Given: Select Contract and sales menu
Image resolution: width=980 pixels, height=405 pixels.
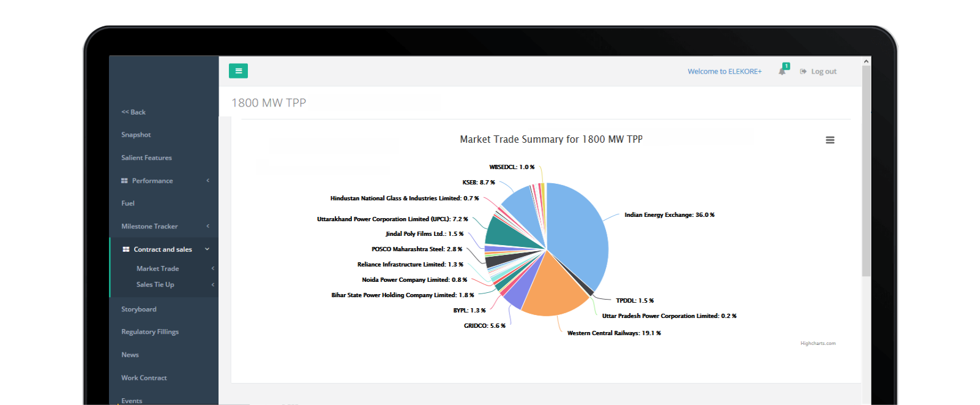Looking at the screenshot, I should pyautogui.click(x=163, y=249).
